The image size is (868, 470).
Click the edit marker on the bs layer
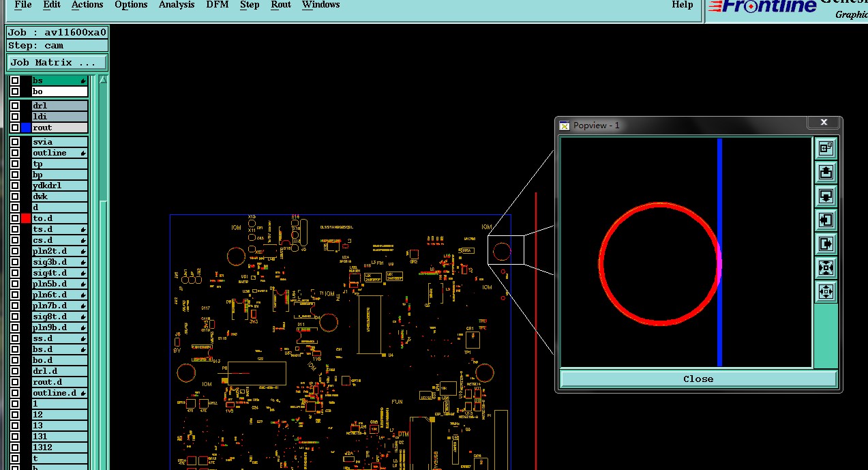pos(83,81)
